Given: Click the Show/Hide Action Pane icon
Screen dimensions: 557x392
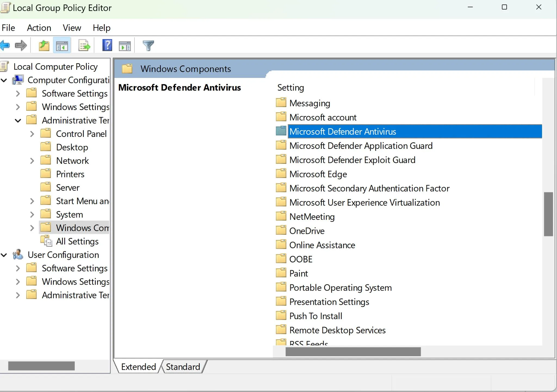Looking at the screenshot, I should pos(125,45).
